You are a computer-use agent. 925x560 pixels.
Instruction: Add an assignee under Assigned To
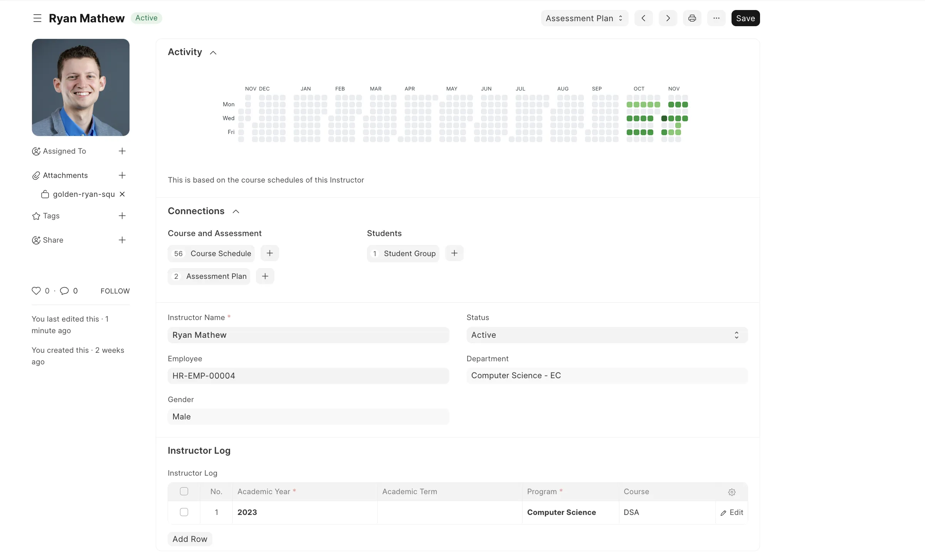122,151
